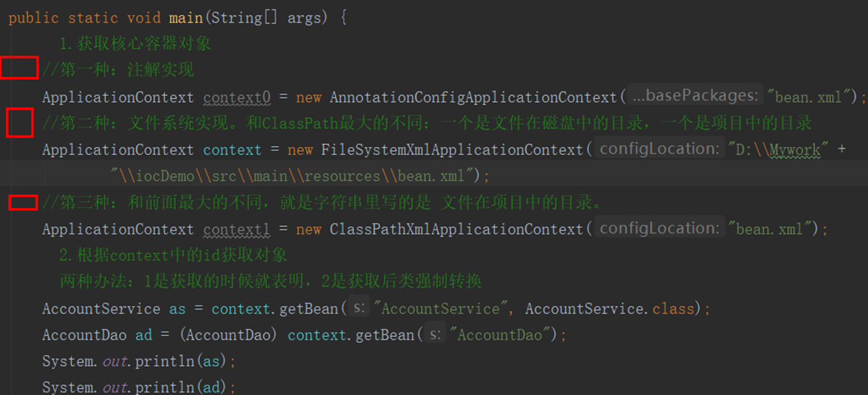Viewport: 868px width, 395px height.
Task: Click the AnnotationConfigApplicationContext class name
Action: pos(473,97)
